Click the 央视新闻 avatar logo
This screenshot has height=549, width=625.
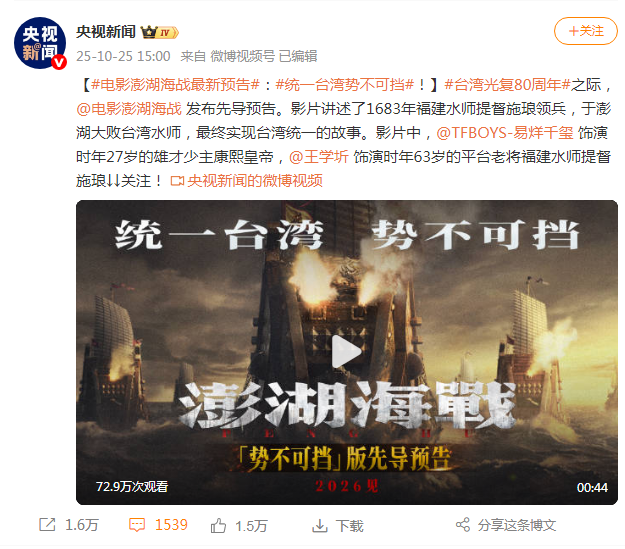pyautogui.click(x=39, y=43)
